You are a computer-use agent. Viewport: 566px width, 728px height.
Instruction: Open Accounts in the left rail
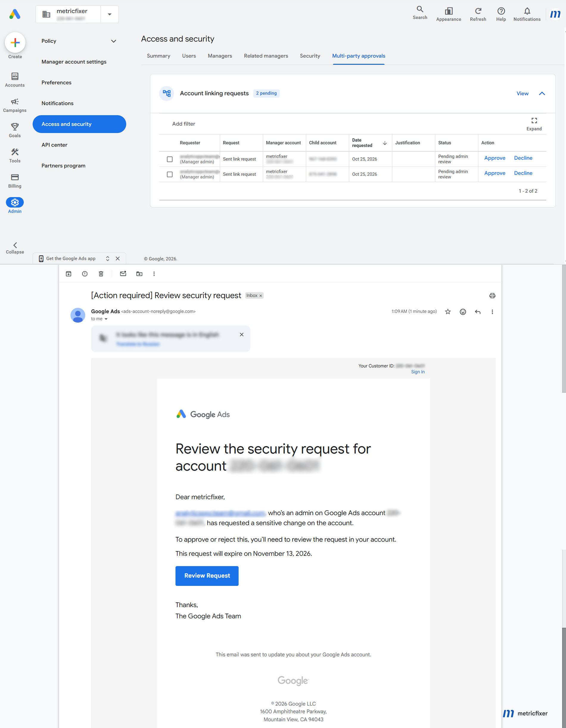tap(15, 80)
